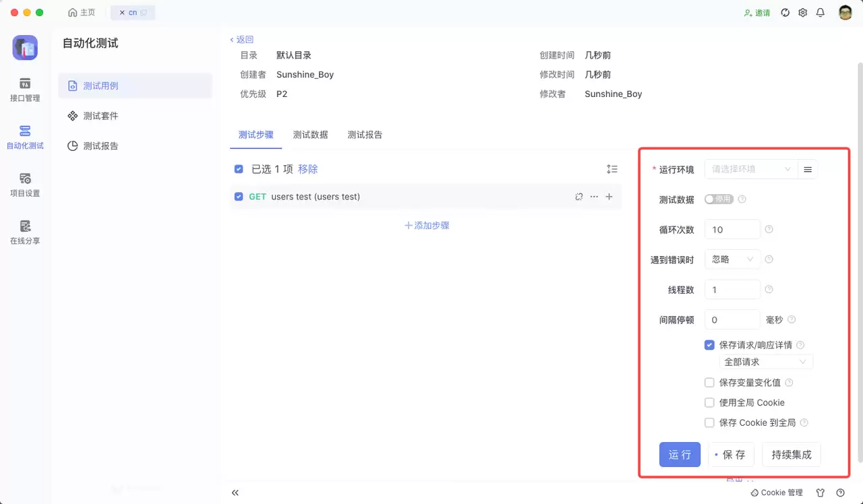The height and width of the screenshot is (504, 863).
Task: Uncheck the 已选 1 项 select-all checkbox
Action: point(239,169)
